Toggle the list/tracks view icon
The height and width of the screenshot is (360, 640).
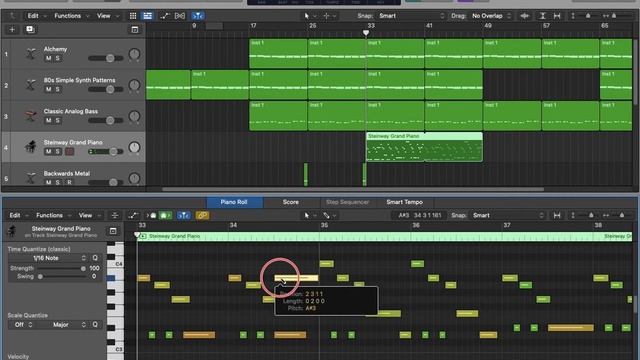[x=147, y=16]
